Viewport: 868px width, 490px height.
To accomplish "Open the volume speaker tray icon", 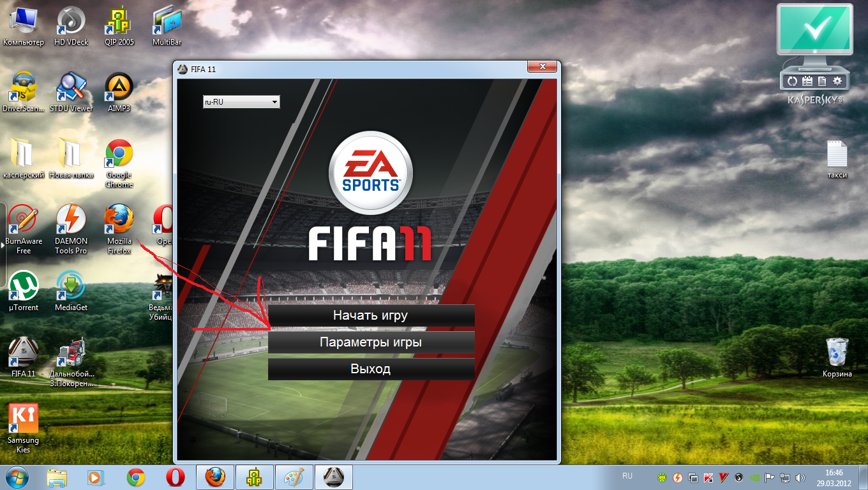I will (800, 477).
